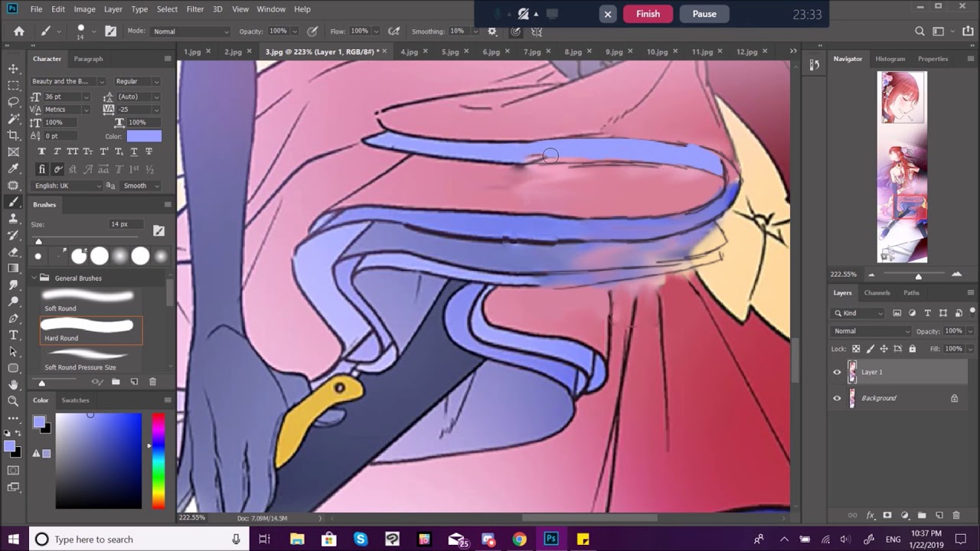980x551 pixels.
Task: Toggle lock position
Action: [x=884, y=349]
